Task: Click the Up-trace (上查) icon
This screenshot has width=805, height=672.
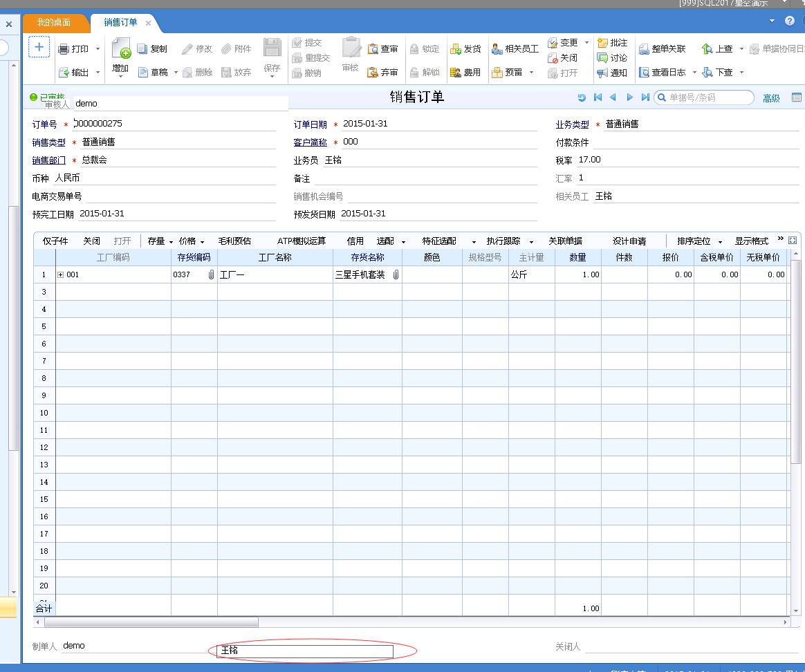Action: tap(707, 49)
